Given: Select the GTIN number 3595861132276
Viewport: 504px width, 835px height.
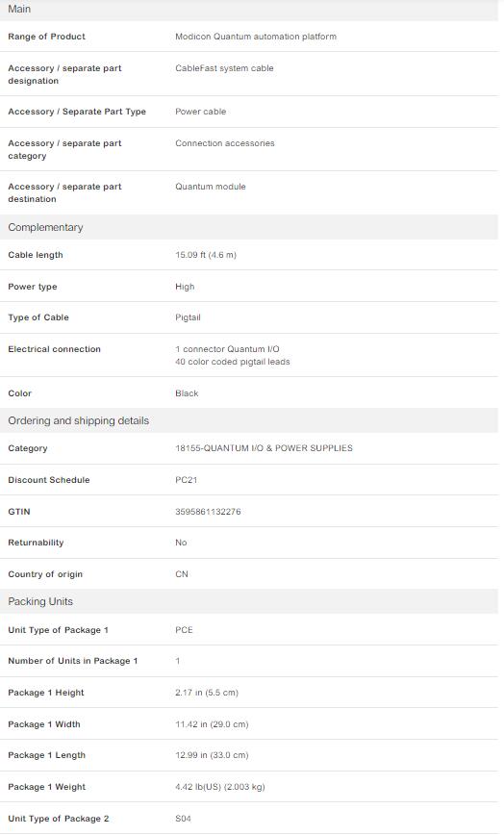Looking at the screenshot, I should tap(208, 512).
